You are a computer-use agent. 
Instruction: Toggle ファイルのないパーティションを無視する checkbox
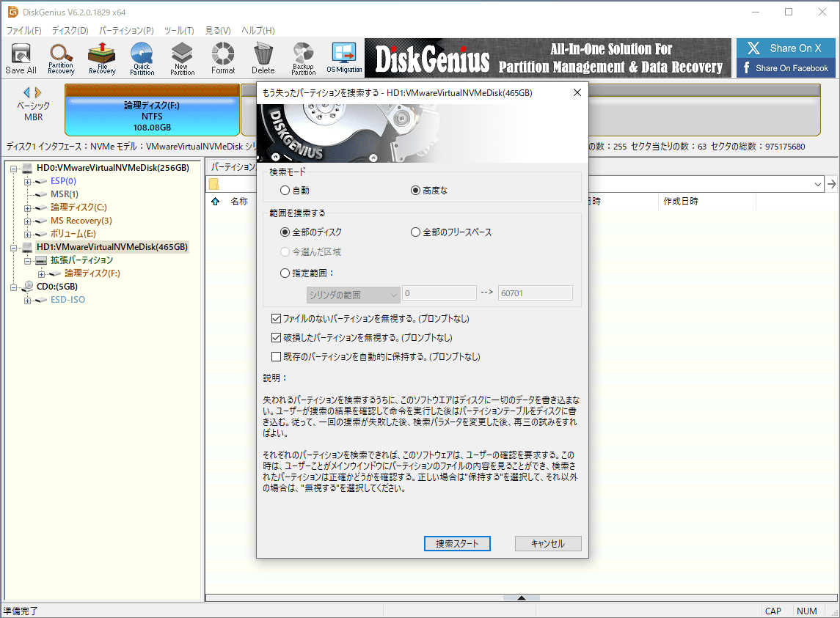277,319
